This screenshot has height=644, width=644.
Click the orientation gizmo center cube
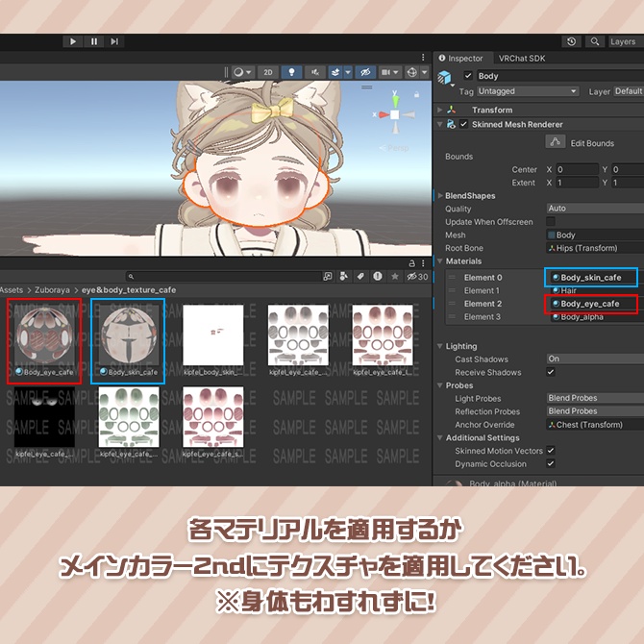[394, 114]
